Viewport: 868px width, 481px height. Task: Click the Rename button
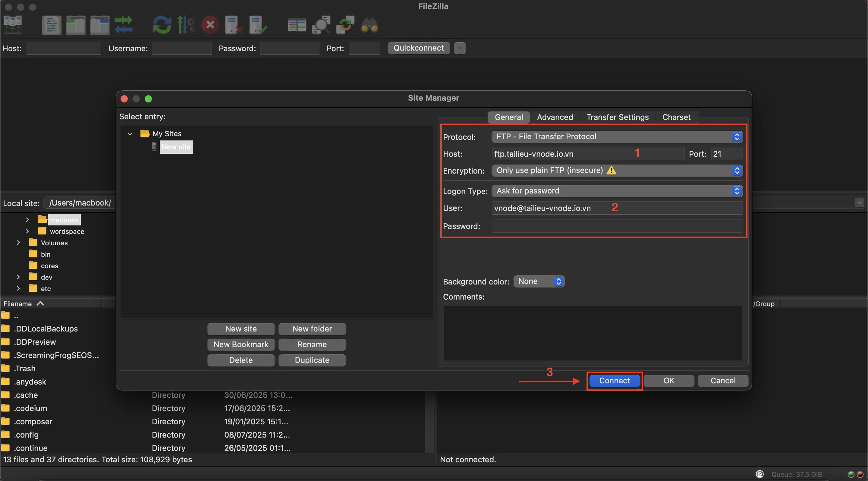(x=312, y=344)
